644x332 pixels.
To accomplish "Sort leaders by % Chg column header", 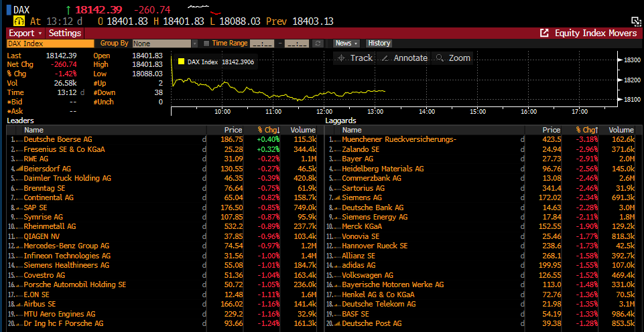I will pyautogui.click(x=267, y=130).
